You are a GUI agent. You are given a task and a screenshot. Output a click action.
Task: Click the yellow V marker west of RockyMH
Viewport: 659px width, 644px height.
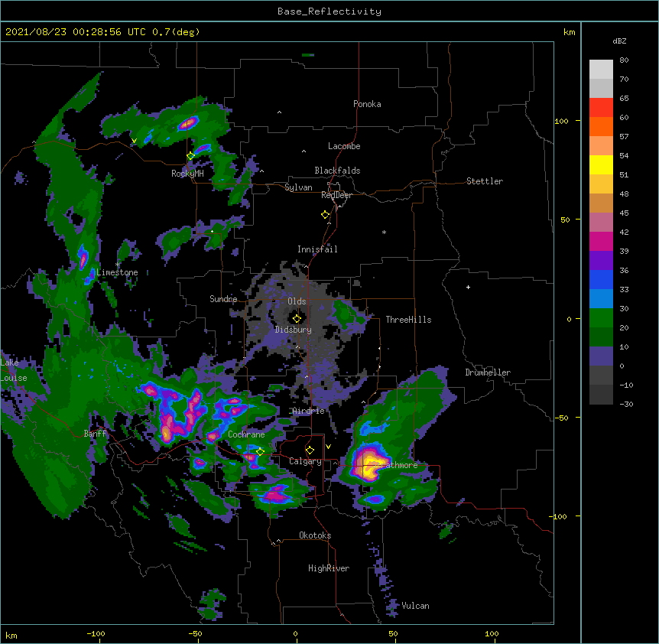click(134, 141)
